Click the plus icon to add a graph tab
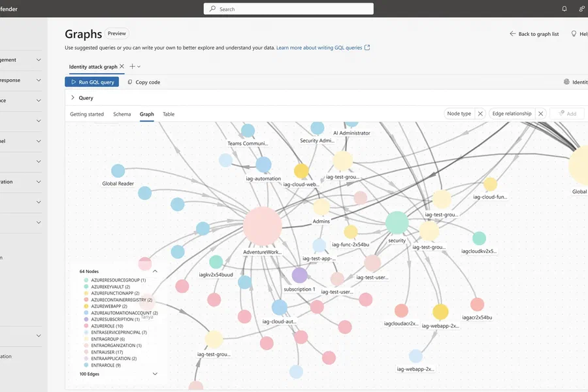 coord(132,67)
